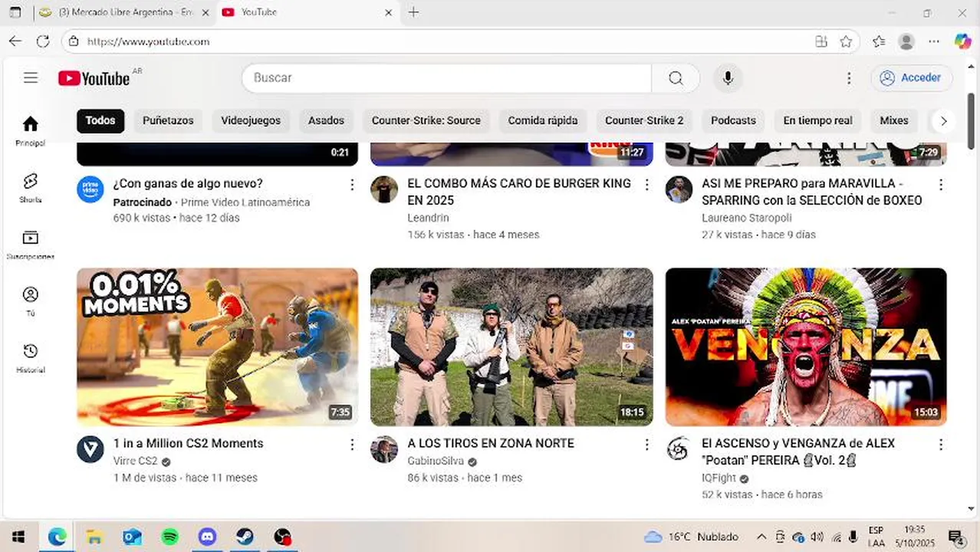
Task: Open options for 1 in a Million CS2 Moments
Action: click(352, 445)
